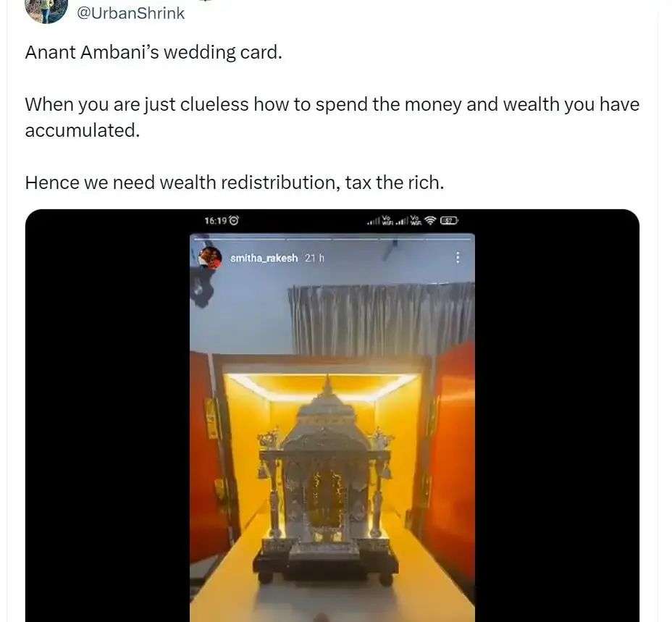Open the smitha_rakesh username
Screen dimensions: 672x622
click(264, 258)
